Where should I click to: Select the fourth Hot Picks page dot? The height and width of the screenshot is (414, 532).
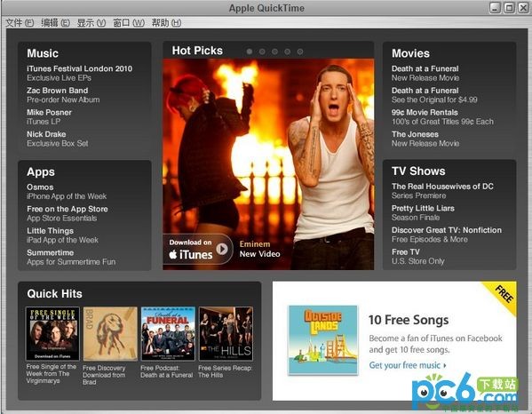[288, 52]
